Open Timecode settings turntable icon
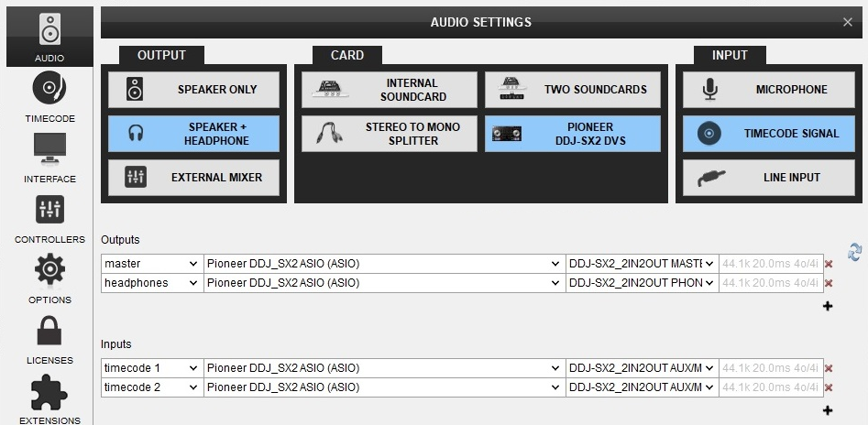This screenshot has width=868, height=425. pyautogui.click(x=49, y=89)
